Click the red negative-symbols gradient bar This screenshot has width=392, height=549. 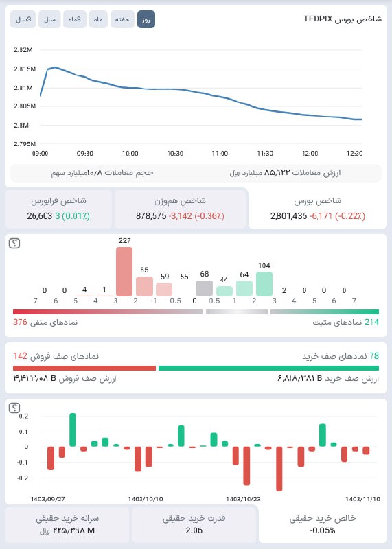[108, 312]
